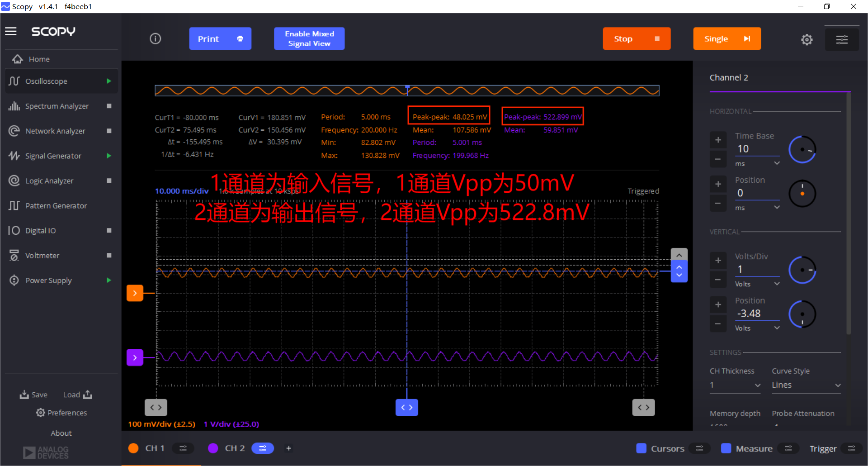Viewport: 868px width, 466px height.
Task: Increase Time Base with plus
Action: [x=718, y=140]
